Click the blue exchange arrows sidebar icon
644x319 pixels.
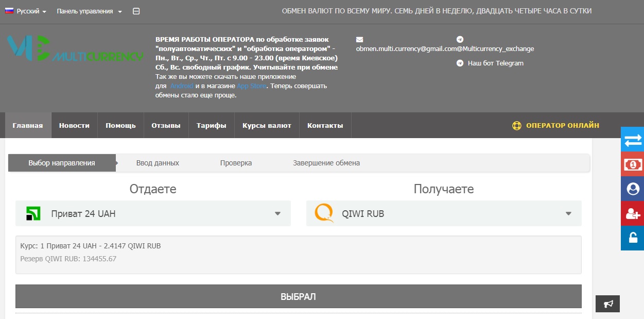tap(632, 139)
